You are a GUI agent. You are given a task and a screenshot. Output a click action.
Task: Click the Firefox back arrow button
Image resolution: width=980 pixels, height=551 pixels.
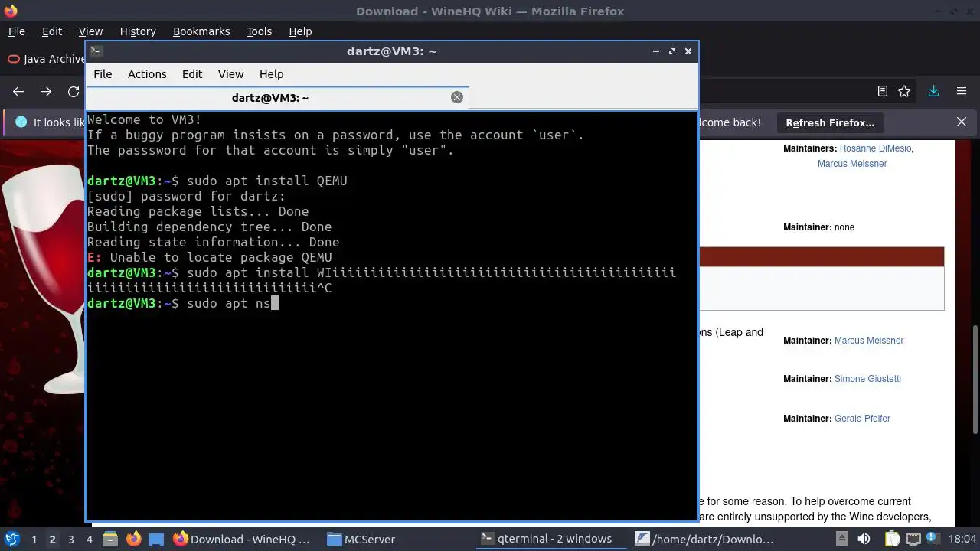pyautogui.click(x=18, y=91)
